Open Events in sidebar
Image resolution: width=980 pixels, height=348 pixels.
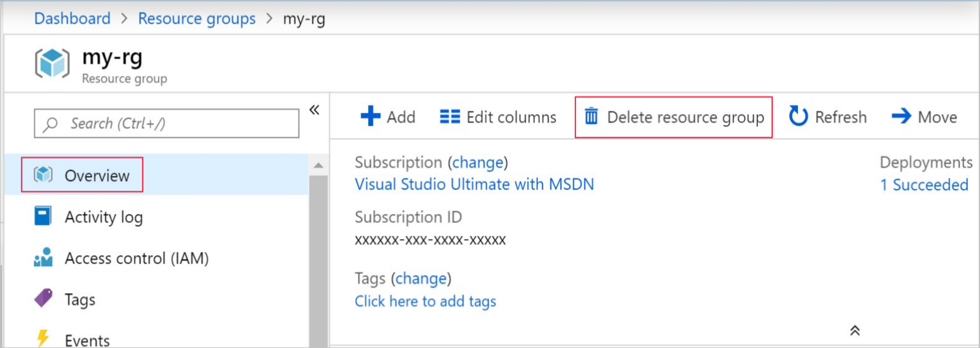pos(87,339)
